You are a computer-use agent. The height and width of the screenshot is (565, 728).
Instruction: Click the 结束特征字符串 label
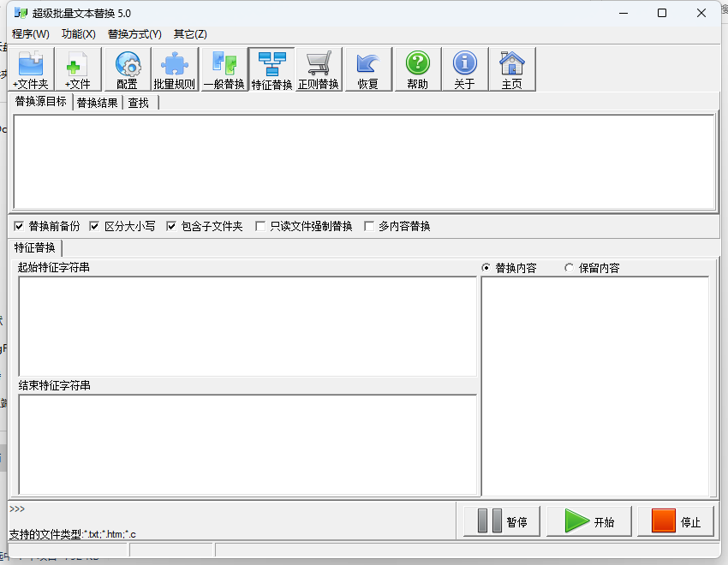[54, 385]
